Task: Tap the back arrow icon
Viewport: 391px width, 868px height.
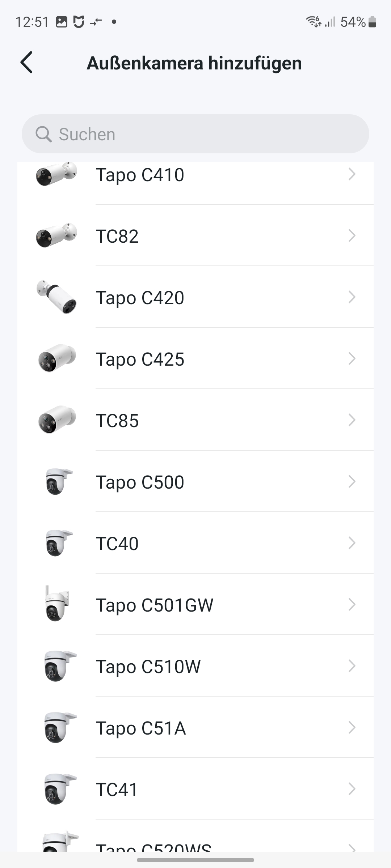Action: pyautogui.click(x=26, y=63)
